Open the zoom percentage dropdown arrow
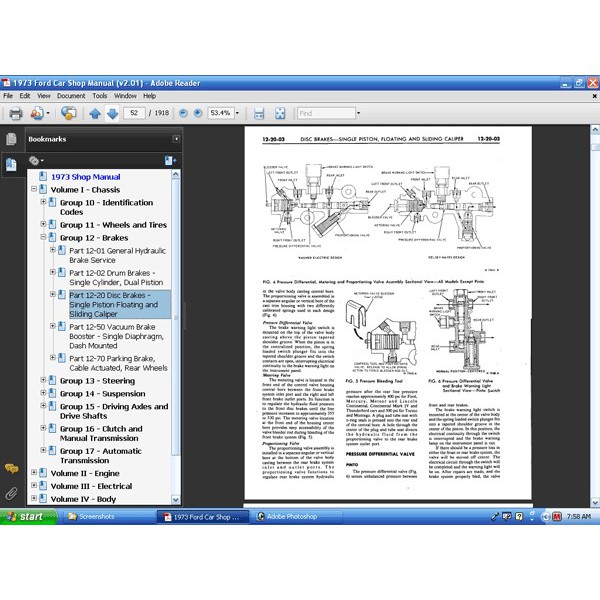The width and height of the screenshot is (600, 600). [237, 113]
